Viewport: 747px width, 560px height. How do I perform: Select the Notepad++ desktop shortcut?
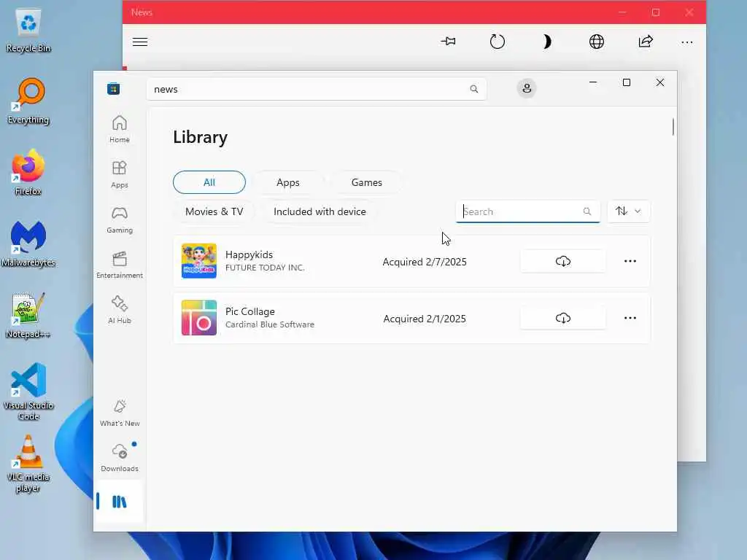tap(28, 315)
